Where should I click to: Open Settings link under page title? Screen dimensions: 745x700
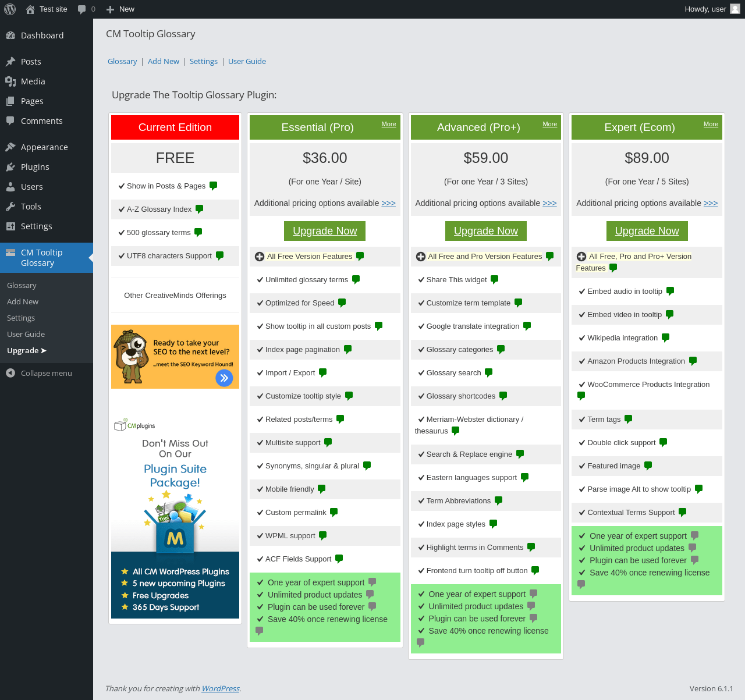(x=204, y=62)
